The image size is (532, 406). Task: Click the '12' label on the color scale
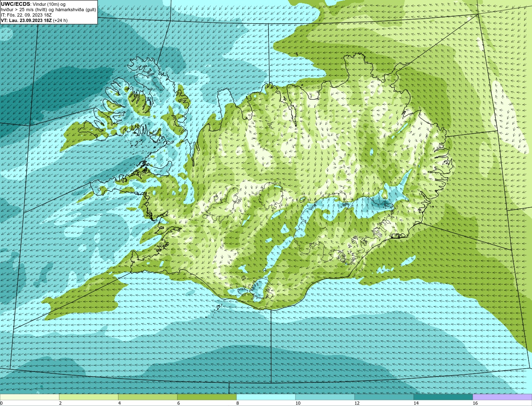(x=357, y=403)
